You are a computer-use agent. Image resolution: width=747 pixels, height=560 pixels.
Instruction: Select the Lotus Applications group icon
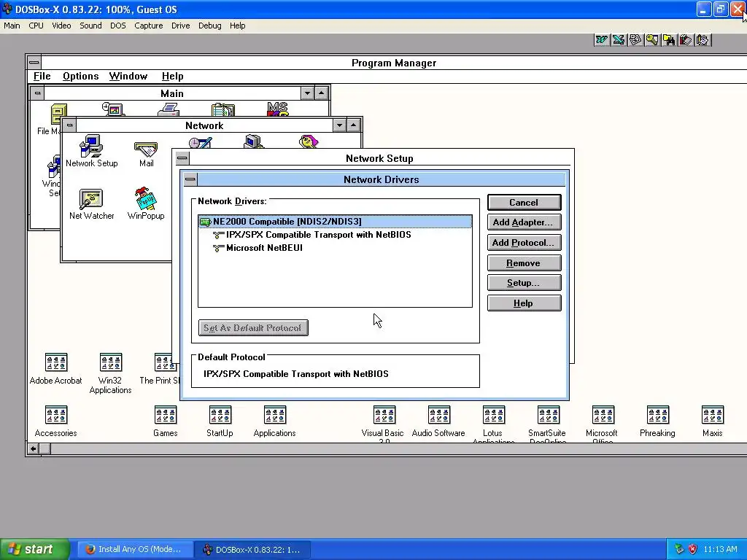point(494,424)
